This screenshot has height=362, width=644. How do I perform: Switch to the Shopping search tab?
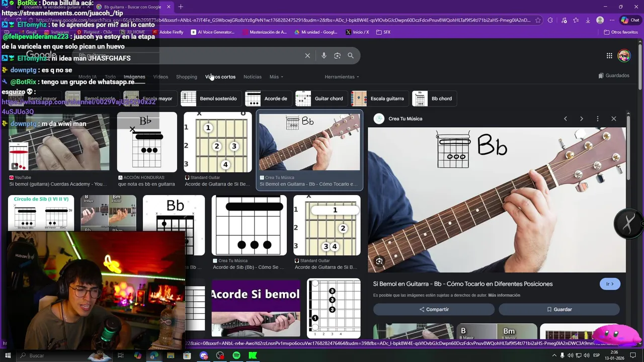click(187, 77)
